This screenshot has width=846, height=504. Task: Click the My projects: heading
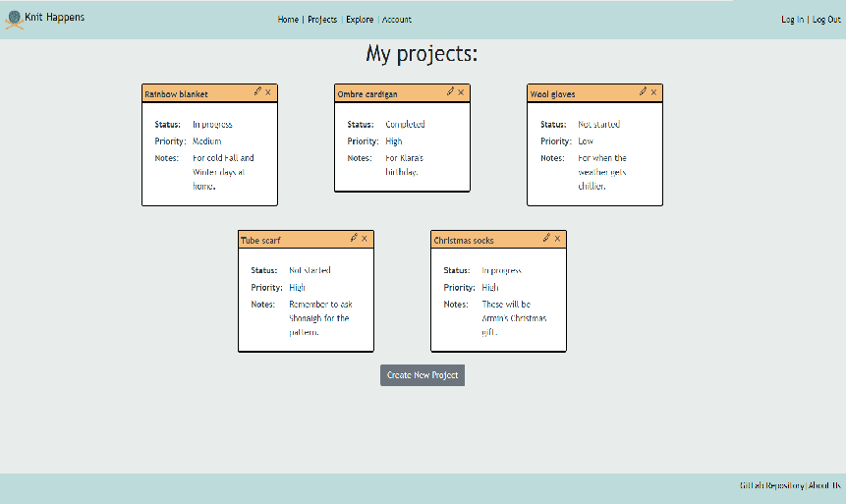click(x=422, y=53)
